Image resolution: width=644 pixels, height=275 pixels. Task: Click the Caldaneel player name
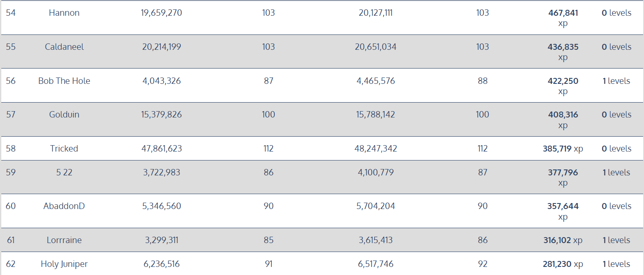pos(64,47)
